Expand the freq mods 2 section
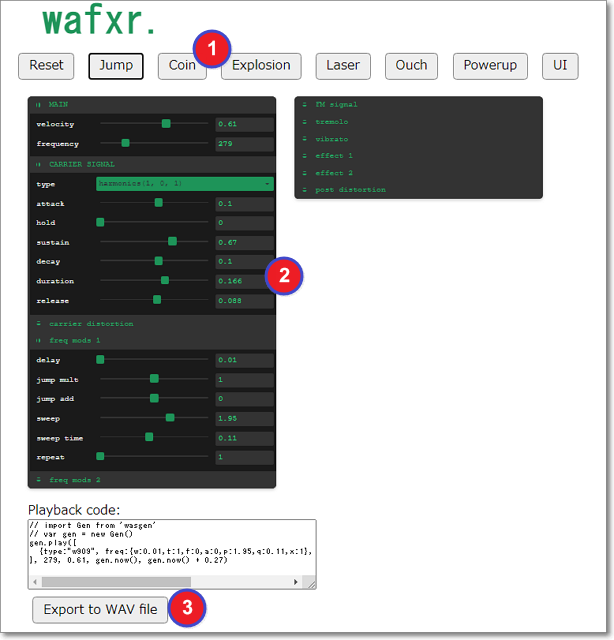The image size is (614, 640). coord(74,481)
